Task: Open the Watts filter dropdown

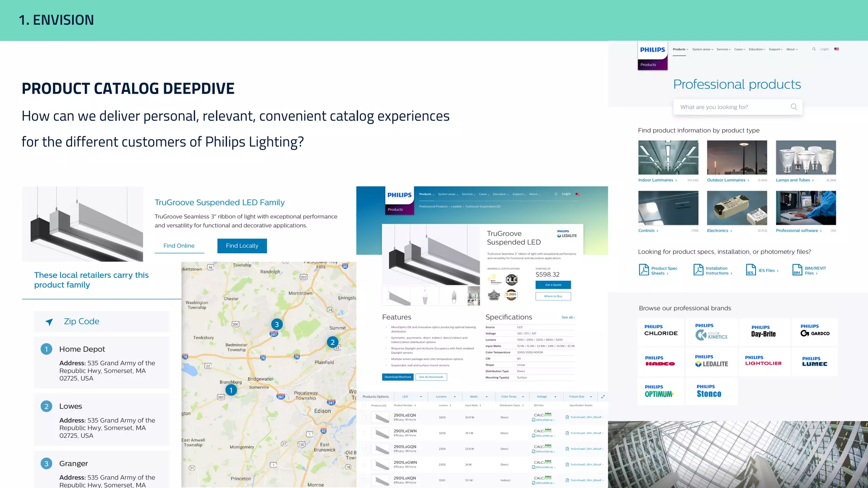Action: point(478,397)
